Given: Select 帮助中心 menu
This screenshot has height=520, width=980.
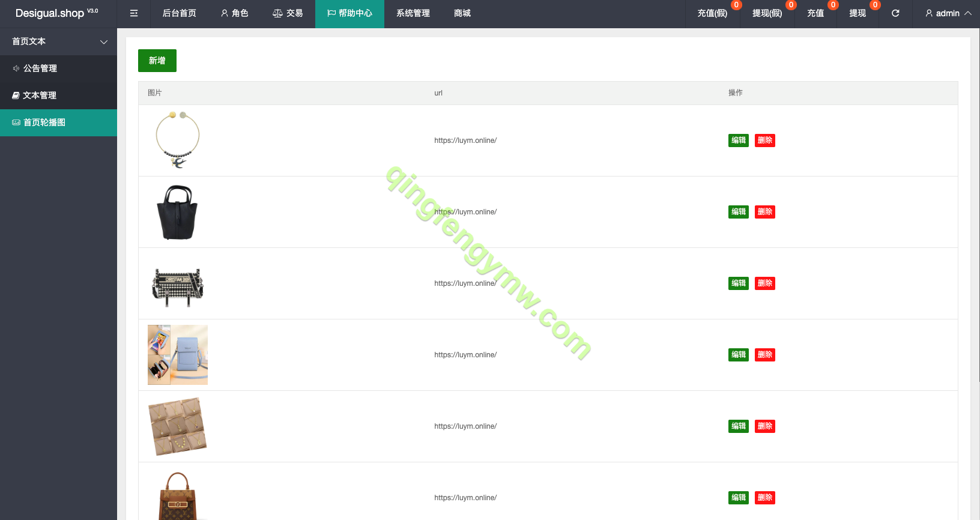Looking at the screenshot, I should coord(349,13).
